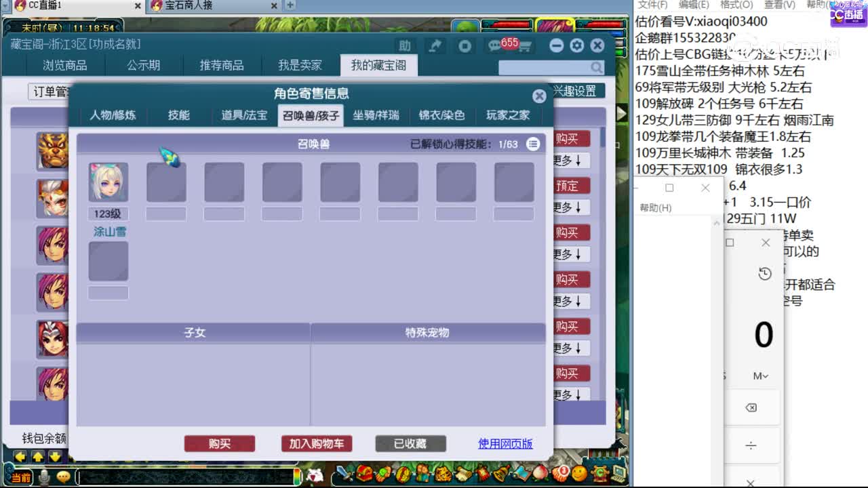Open the settings gear of the trading window
868x488 pixels.
click(576, 45)
